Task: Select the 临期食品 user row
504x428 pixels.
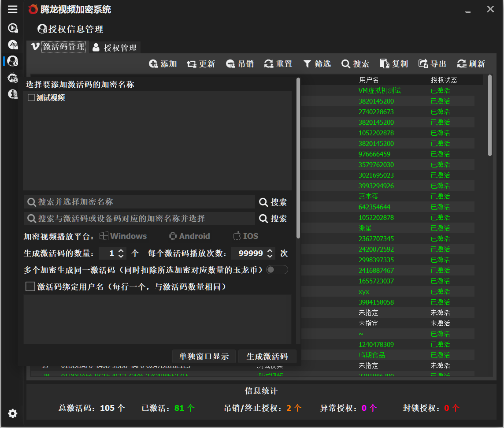Action: (387, 355)
